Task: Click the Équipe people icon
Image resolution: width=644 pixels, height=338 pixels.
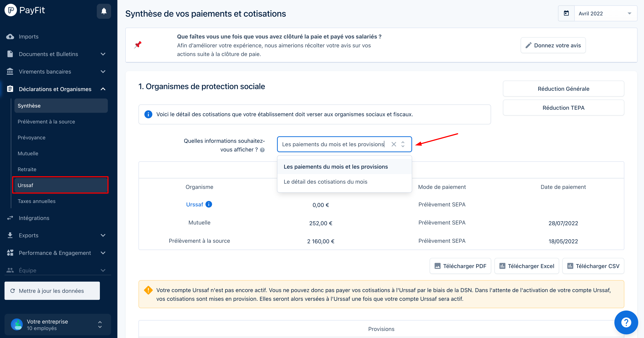Action: [x=10, y=270]
